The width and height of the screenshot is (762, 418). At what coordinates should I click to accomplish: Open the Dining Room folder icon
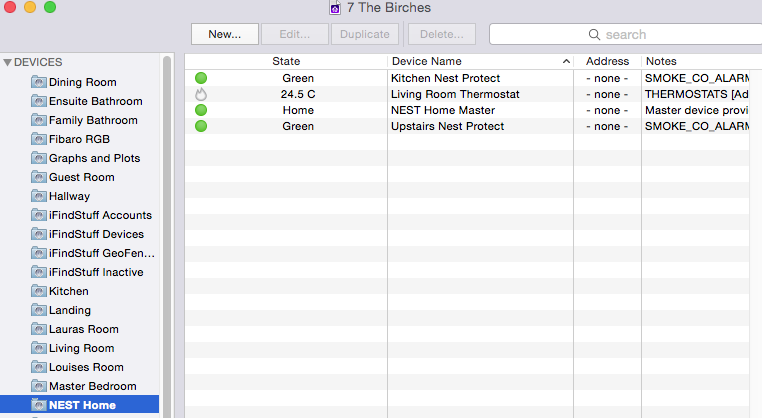[x=39, y=82]
